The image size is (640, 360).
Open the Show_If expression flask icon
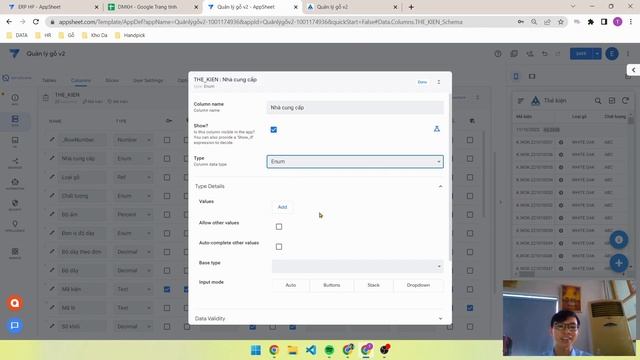coord(437,129)
